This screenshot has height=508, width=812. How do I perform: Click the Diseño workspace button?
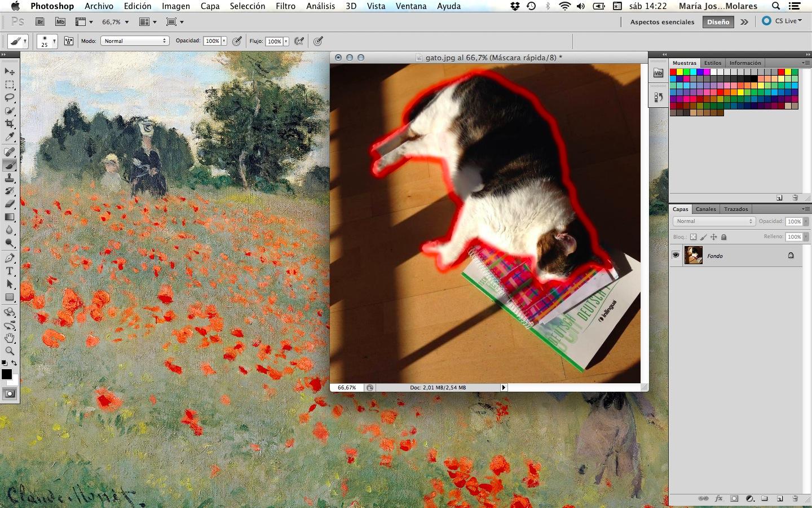point(718,22)
